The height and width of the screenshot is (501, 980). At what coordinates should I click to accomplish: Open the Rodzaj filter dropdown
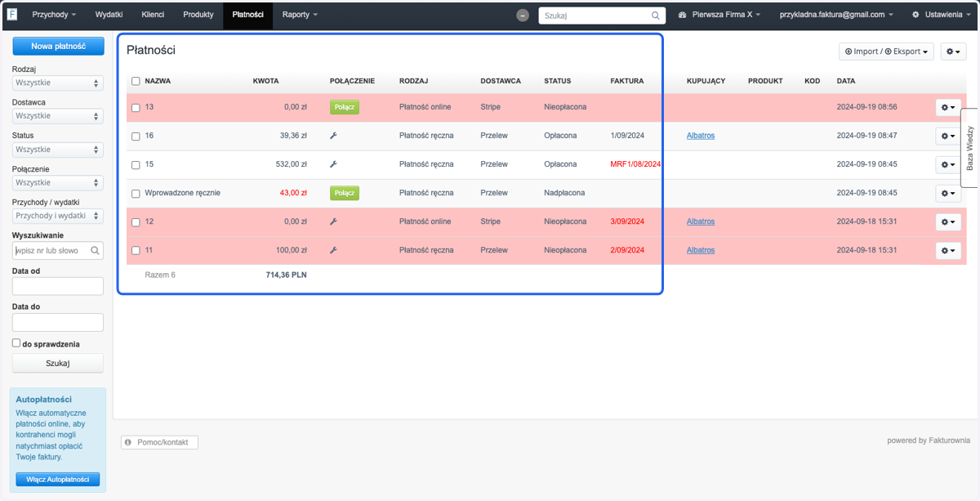58,83
